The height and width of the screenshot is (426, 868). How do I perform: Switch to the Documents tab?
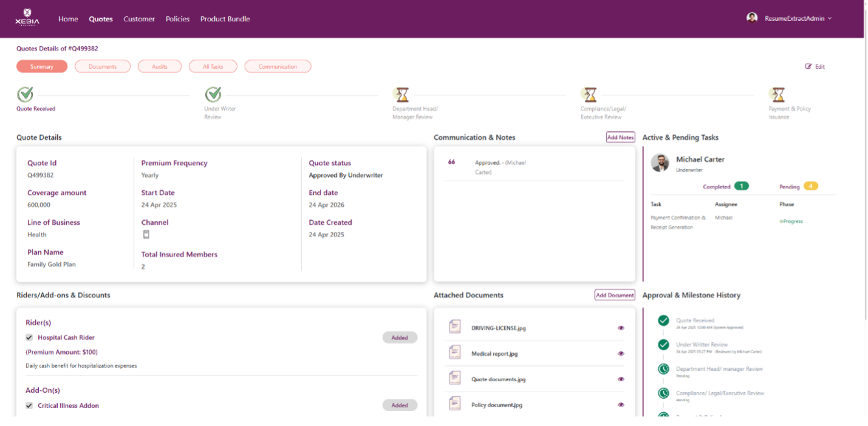(102, 66)
